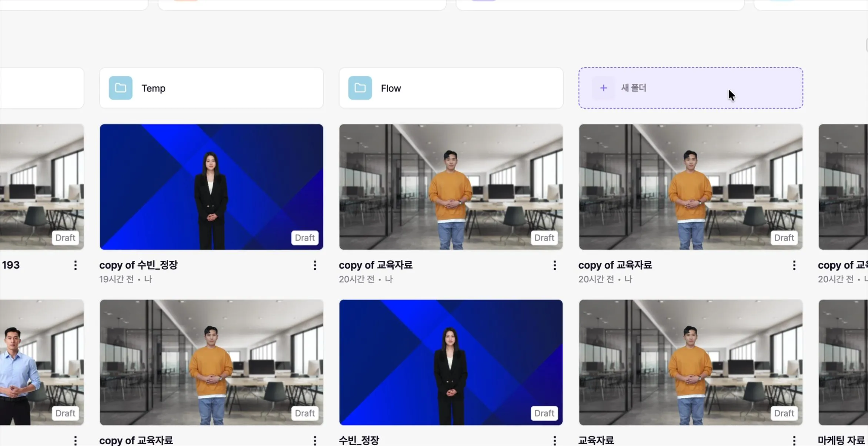868x446 pixels.
Task: Click the Draft badge on the original 수빈_정장 thumbnail
Action: pos(544,413)
